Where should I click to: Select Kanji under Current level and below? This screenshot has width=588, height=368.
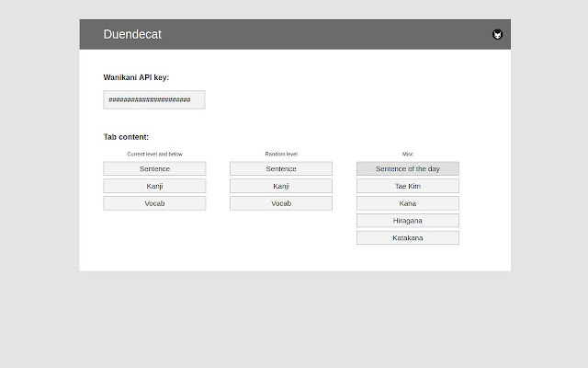point(154,186)
